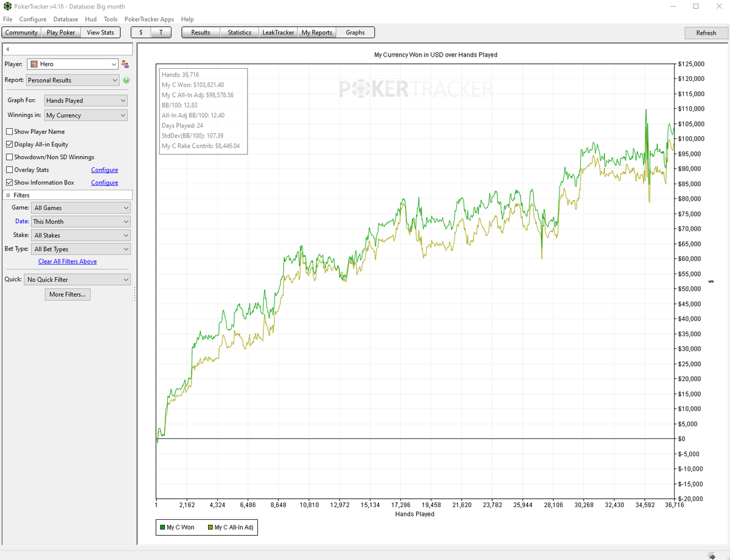The width and height of the screenshot is (730, 560).
Task: Open the Quick filter dropdown
Action: click(x=78, y=280)
